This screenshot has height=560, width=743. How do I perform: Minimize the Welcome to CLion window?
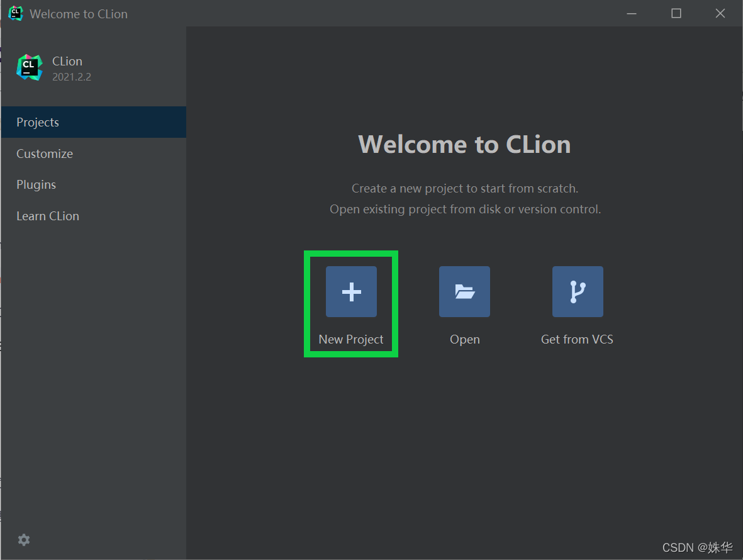pyautogui.click(x=632, y=13)
